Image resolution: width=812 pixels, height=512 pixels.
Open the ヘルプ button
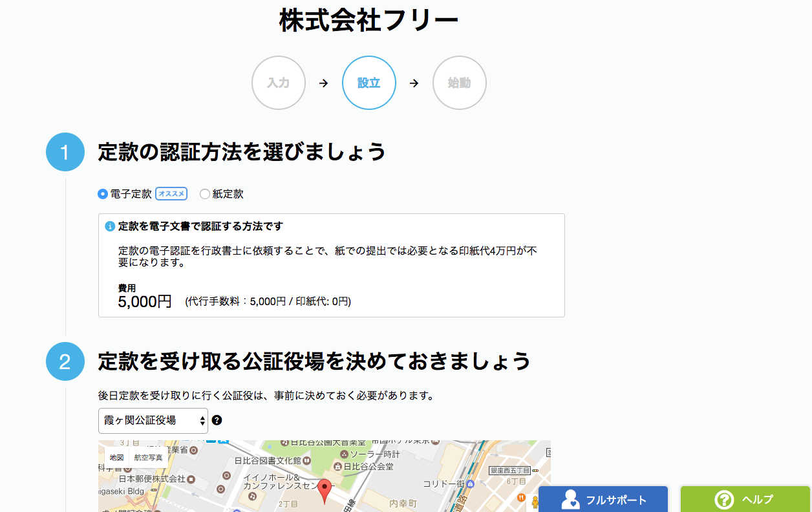pyautogui.click(x=745, y=499)
